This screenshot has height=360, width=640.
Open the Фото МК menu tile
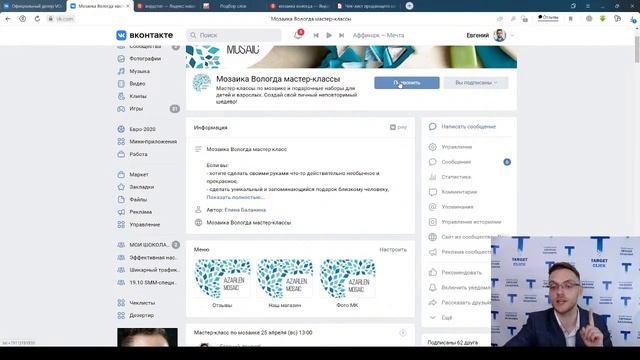coord(347,283)
